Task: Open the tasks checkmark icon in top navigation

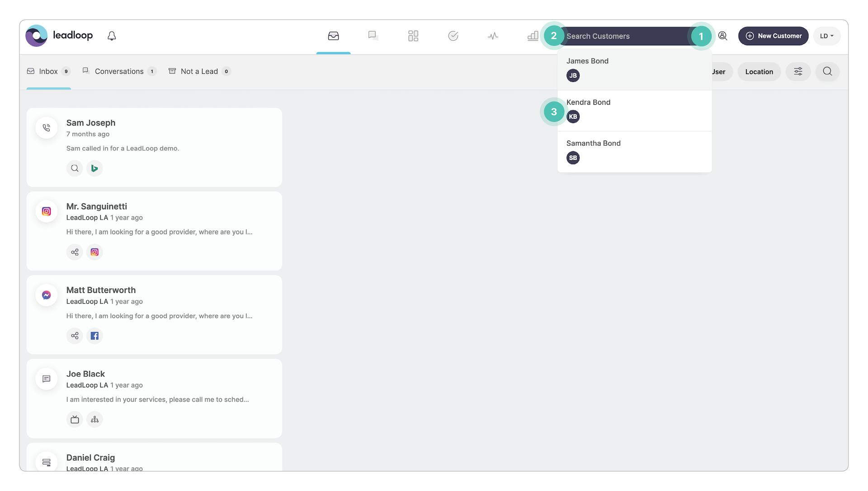Action: pos(453,36)
